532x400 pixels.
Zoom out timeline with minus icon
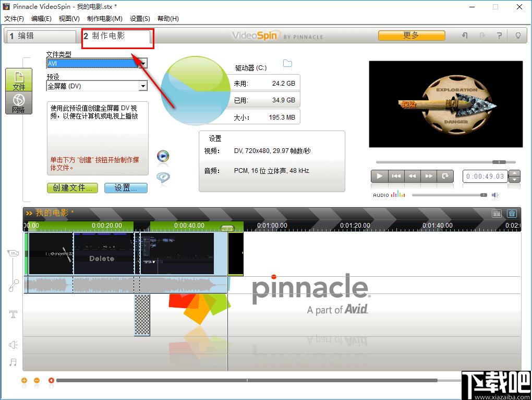[x=37, y=380]
